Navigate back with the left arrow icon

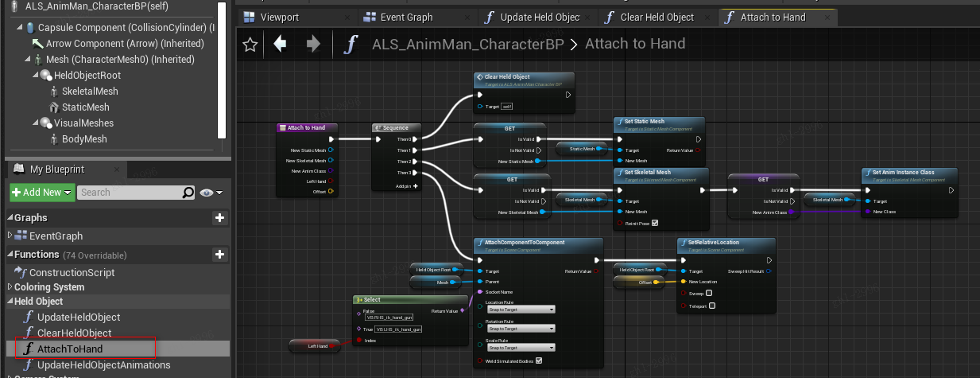(280, 44)
